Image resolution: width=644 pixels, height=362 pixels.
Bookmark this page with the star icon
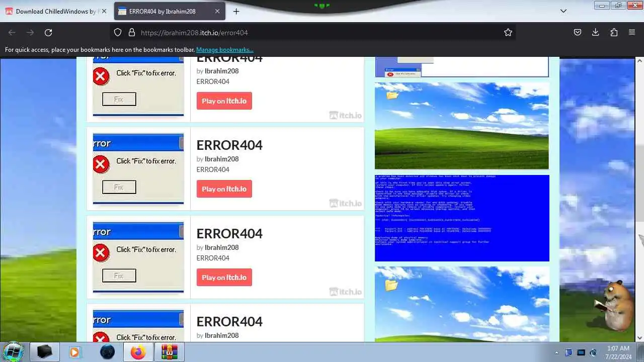pos(508,32)
